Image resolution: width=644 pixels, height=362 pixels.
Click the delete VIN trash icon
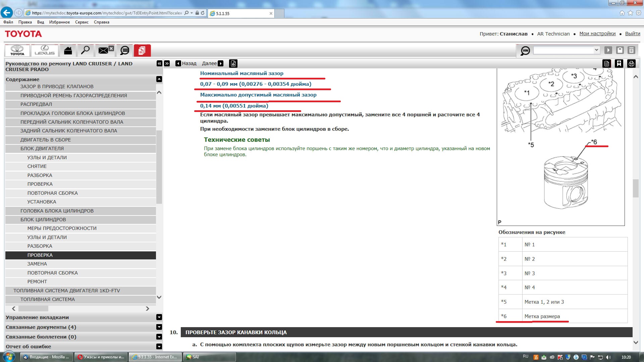631,50
